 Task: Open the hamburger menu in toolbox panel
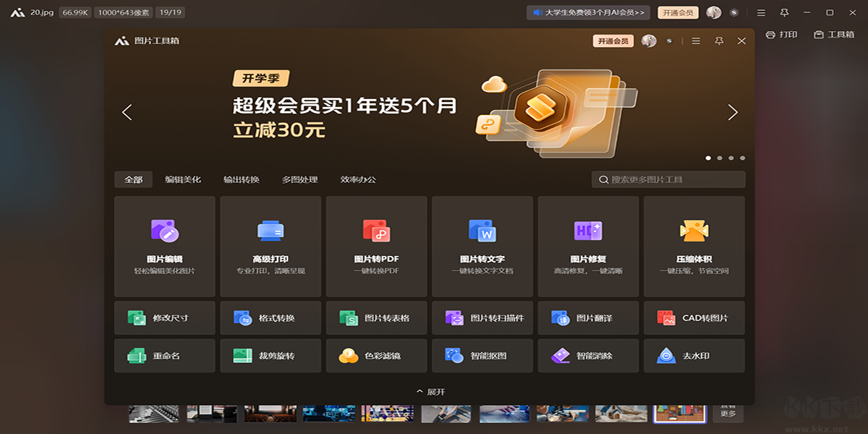pos(695,41)
